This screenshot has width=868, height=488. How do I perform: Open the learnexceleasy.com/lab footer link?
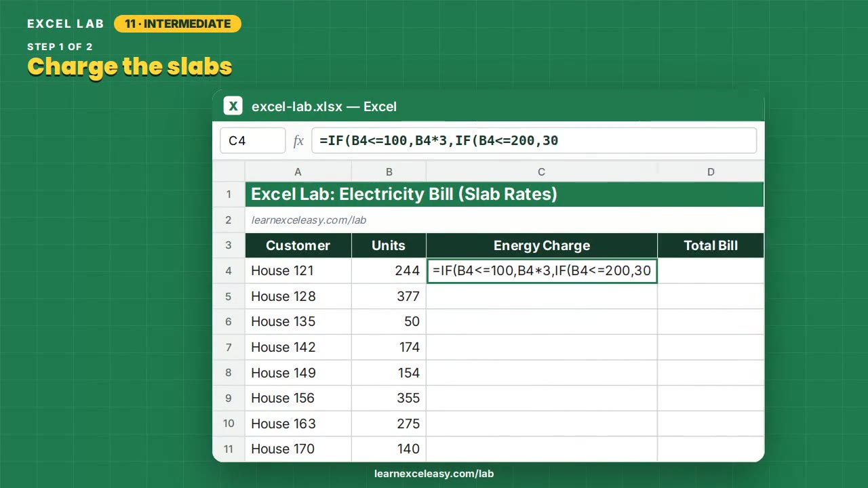[434, 474]
